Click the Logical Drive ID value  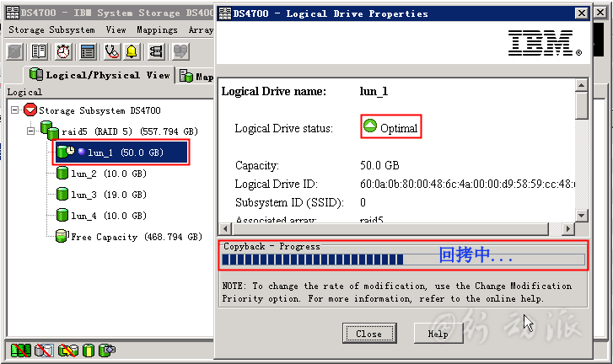pos(467,184)
